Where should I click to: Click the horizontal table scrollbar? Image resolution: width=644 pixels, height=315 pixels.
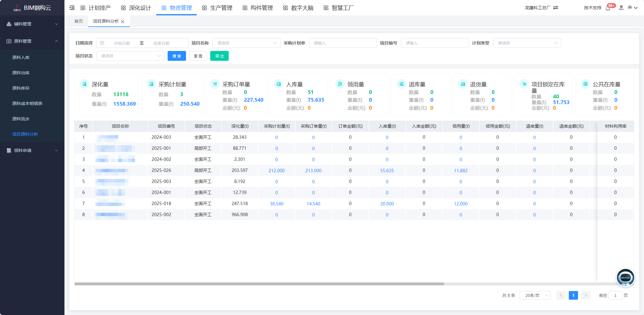tap(259, 284)
